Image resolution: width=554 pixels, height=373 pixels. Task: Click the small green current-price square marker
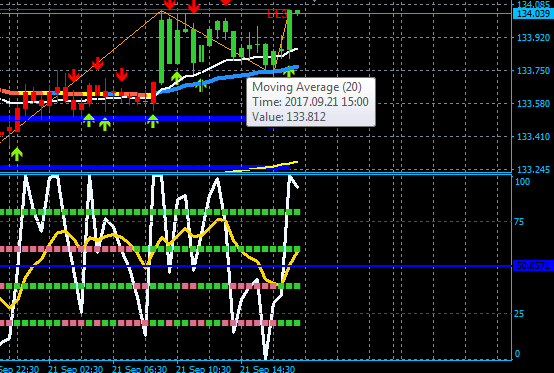[297, 13]
